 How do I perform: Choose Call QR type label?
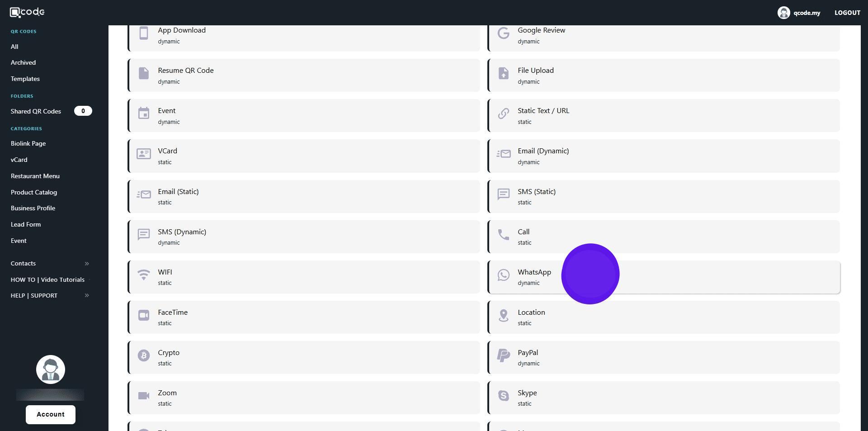[x=524, y=232]
